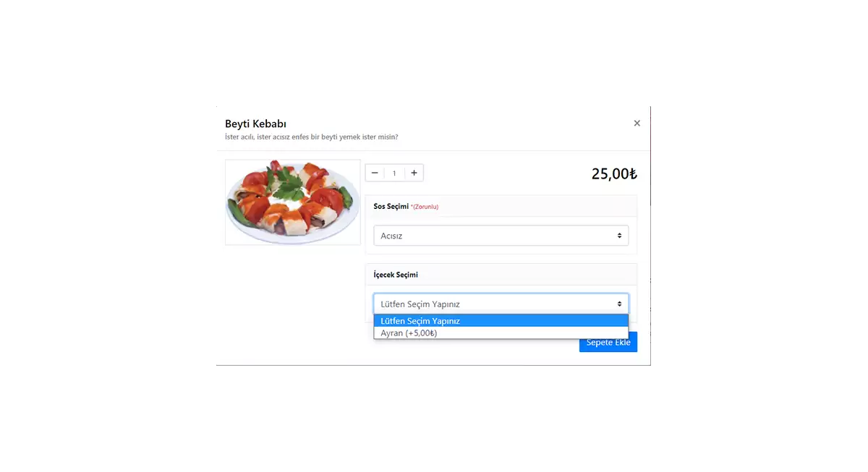Click the Beyti Kebabı title text
Image resolution: width=868 pixels, height=472 pixels.
tap(255, 124)
